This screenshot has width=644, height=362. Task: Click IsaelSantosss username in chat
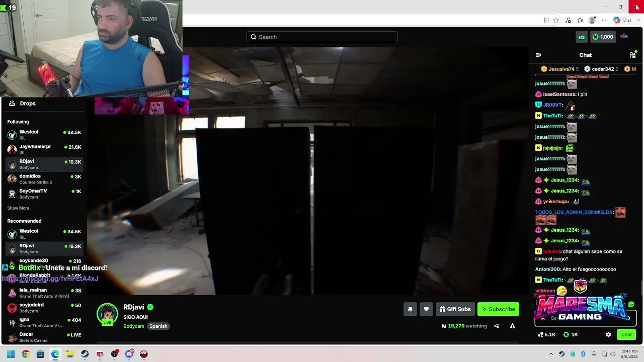pyautogui.click(x=559, y=94)
